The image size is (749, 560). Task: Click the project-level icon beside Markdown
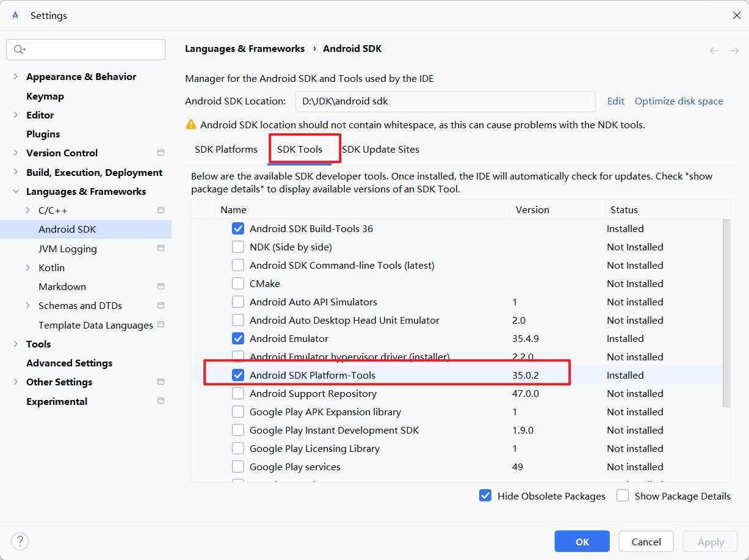161,286
